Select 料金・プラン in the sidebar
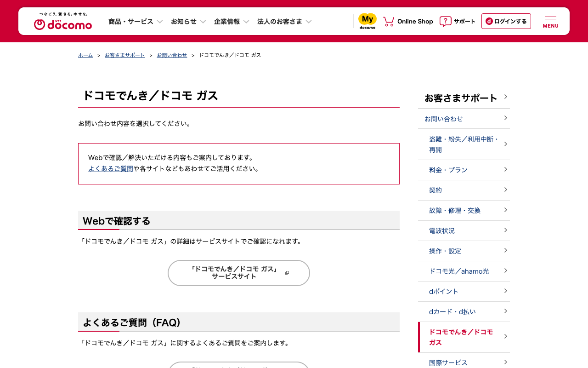Screen dimensions: 588x368 tap(448, 170)
